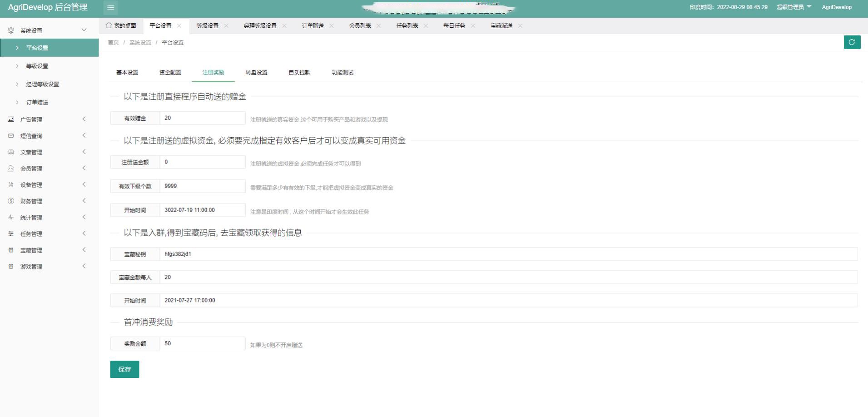This screenshot has width=868, height=417.
Task: Open the 资金配置 settings tab
Action: click(170, 72)
